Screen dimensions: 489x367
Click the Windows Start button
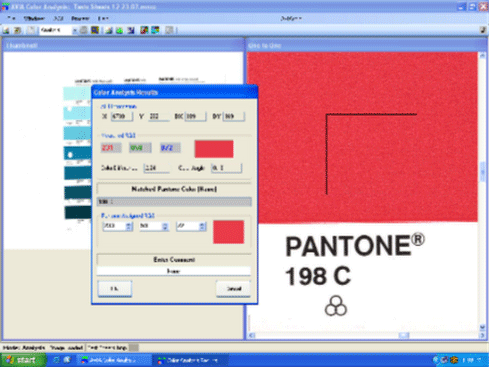pos(23,360)
